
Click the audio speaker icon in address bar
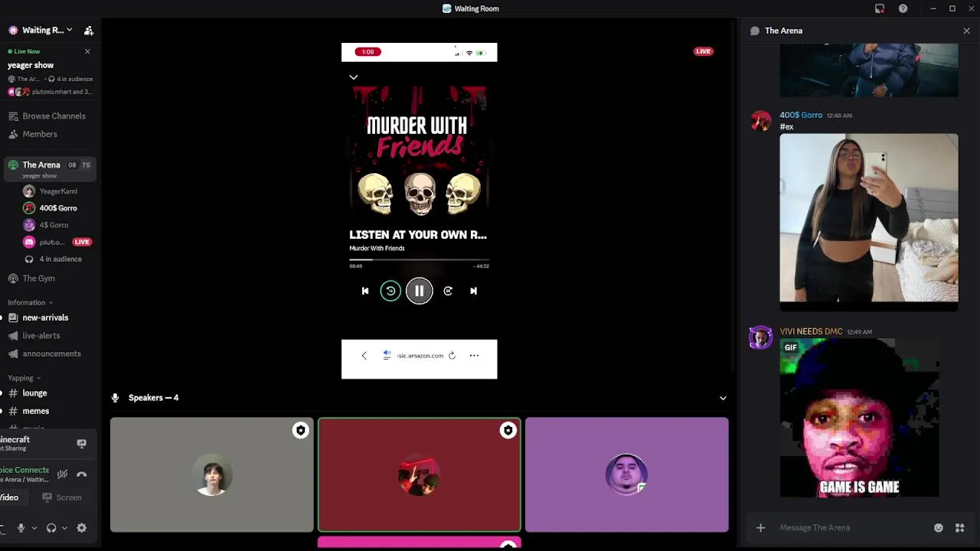click(x=387, y=354)
